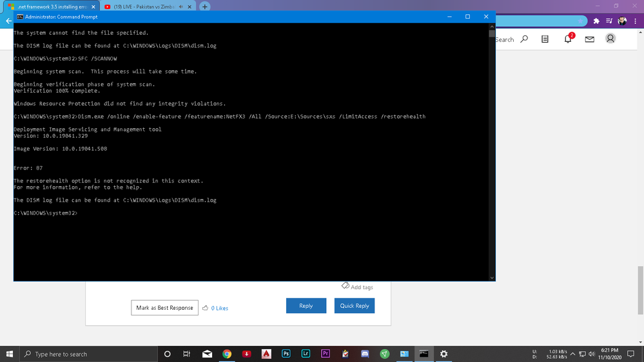Viewport: 644px width, 362px height.
Task: Open Chrome extensions puzzle icon
Action: (596, 21)
